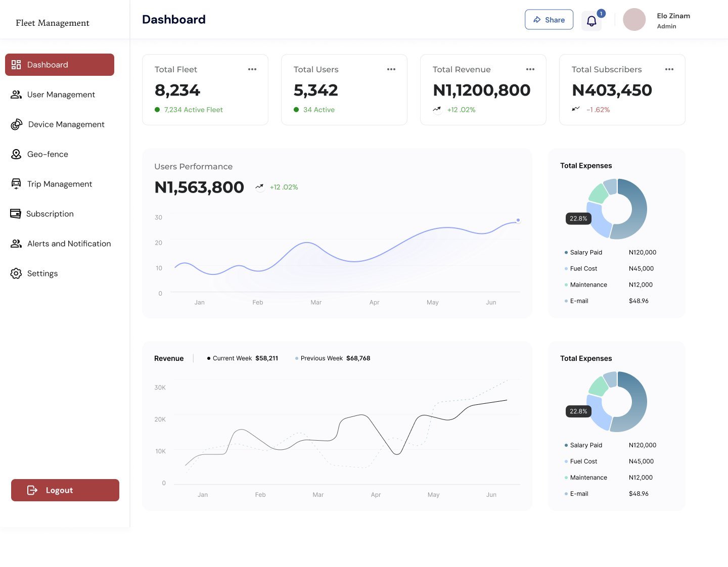Click the Share button
Image resolution: width=728 pixels, height=567 pixels.
point(549,20)
